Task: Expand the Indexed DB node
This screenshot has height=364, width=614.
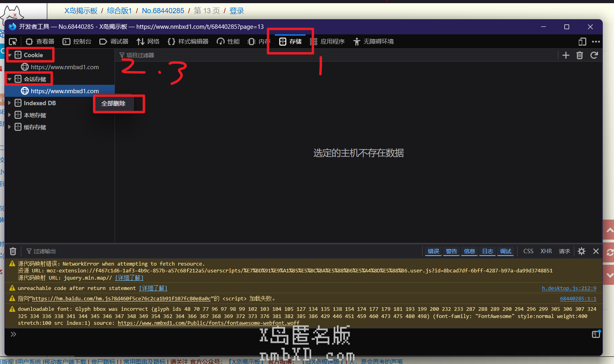Action: tap(10, 103)
